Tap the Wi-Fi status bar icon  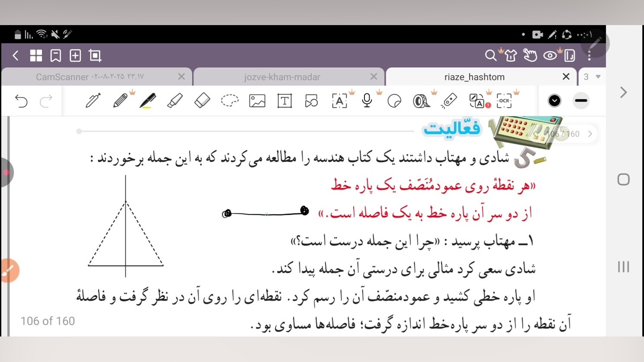[42, 34]
